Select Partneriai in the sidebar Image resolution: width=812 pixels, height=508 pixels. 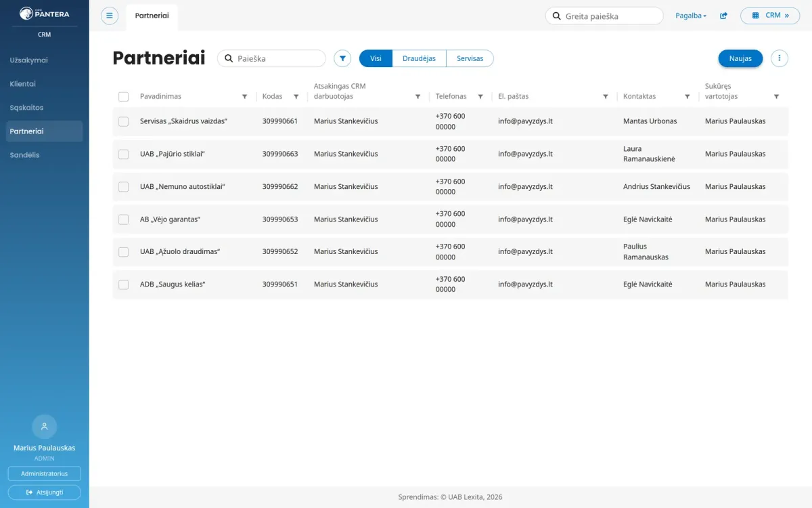click(x=45, y=131)
